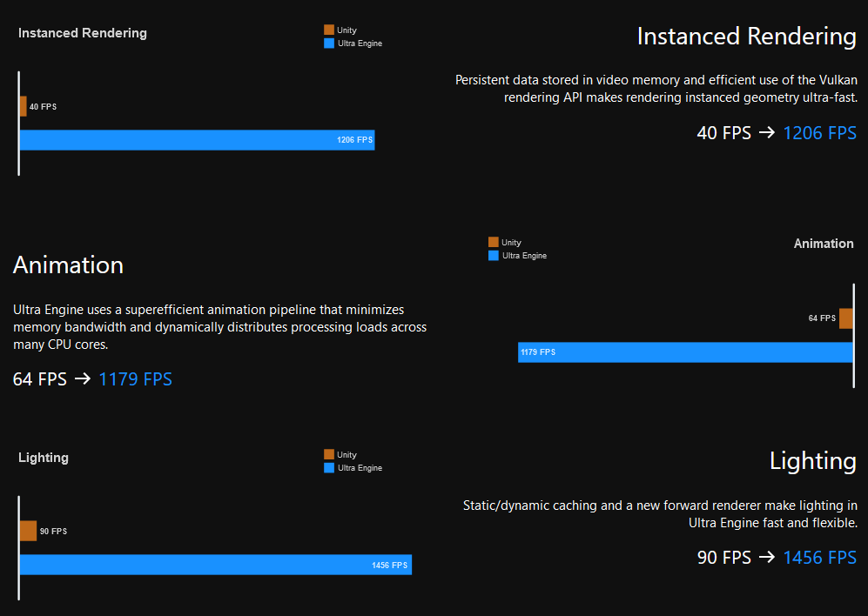The width and height of the screenshot is (868, 616).
Task: Click the blue 1456 FPS text under Lighting
Action: [x=819, y=558]
